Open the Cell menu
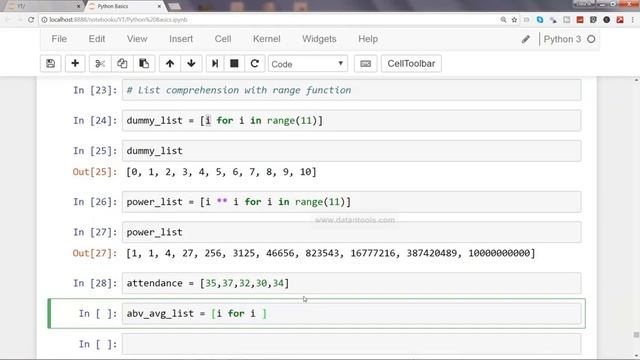Viewport: 640px width, 360px height. click(x=223, y=39)
